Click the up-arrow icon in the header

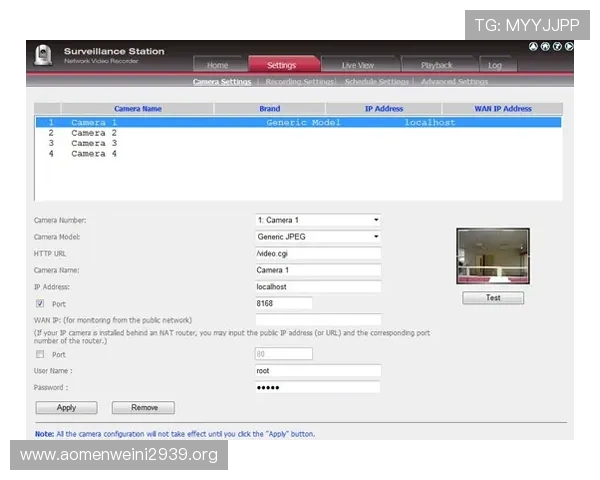click(x=533, y=46)
